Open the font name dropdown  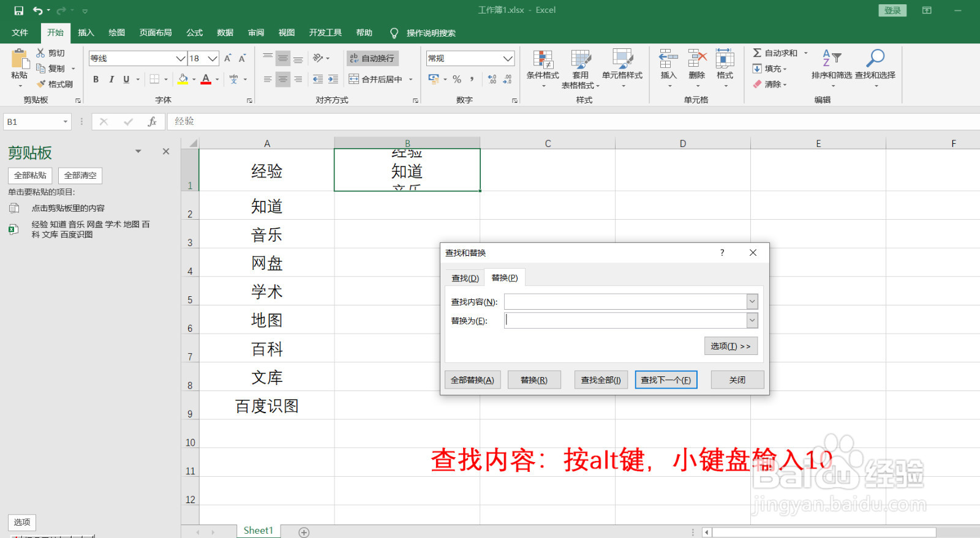coord(181,59)
